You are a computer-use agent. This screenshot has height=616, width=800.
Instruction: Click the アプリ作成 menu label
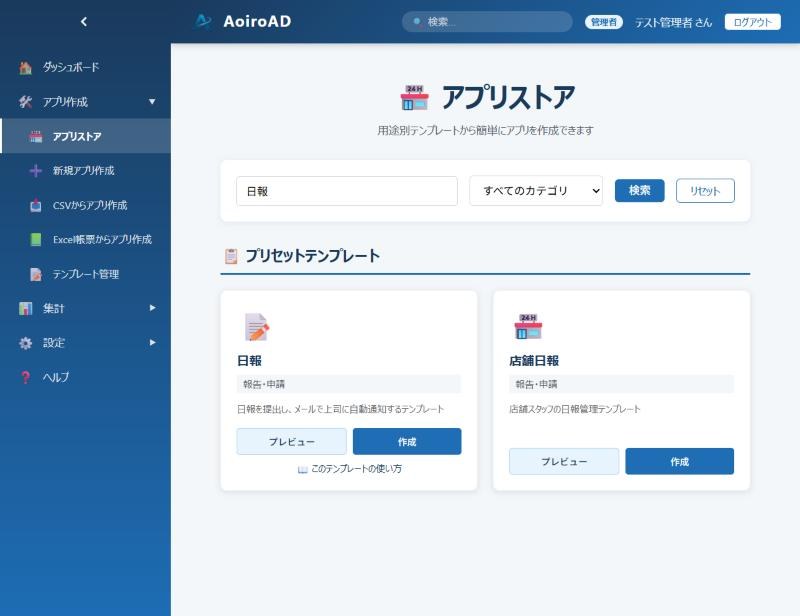click(65, 102)
